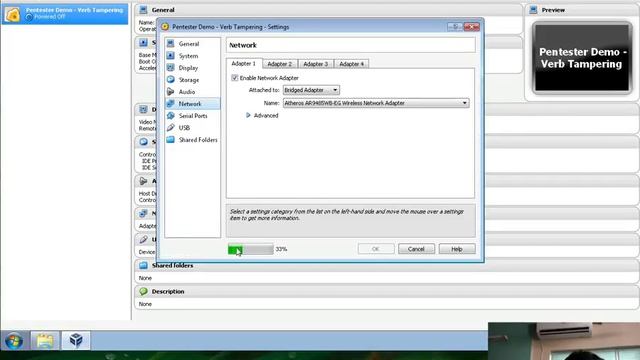The width and height of the screenshot is (640, 360).
Task: Click the Pentester Demo preview thumbnail
Action: click(x=582, y=58)
